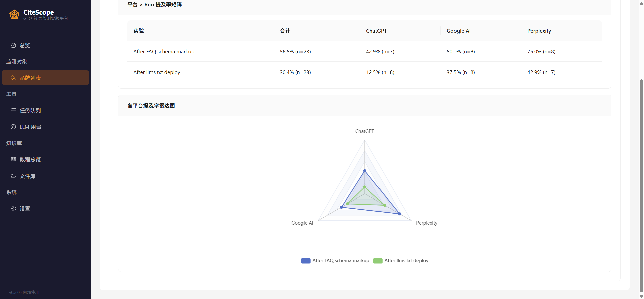The image size is (644, 299).
Task: Click the CiteScope brand title
Action: [x=39, y=12]
